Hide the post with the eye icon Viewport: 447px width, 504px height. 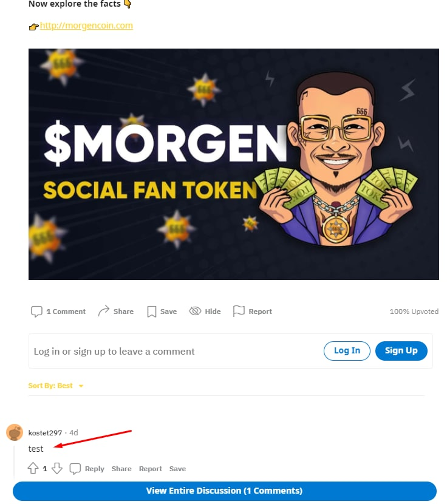pyautogui.click(x=195, y=311)
